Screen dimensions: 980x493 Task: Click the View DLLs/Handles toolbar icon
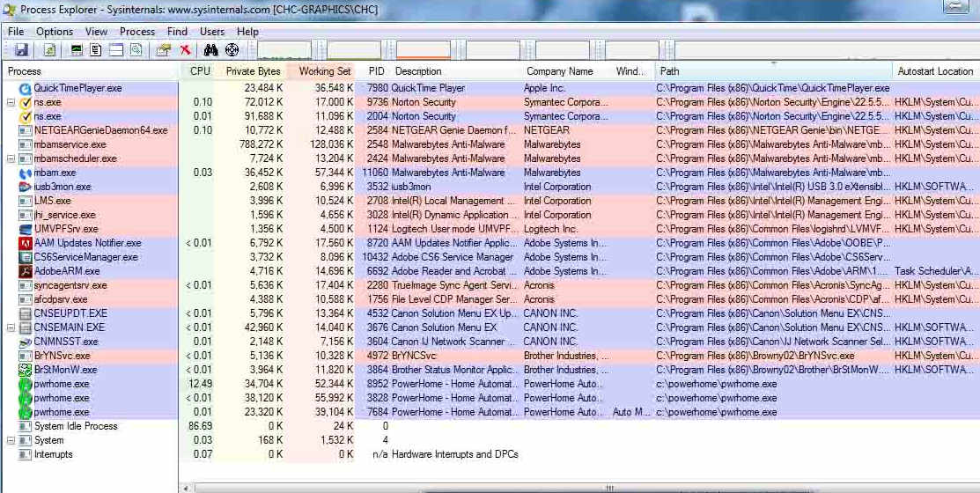136,50
